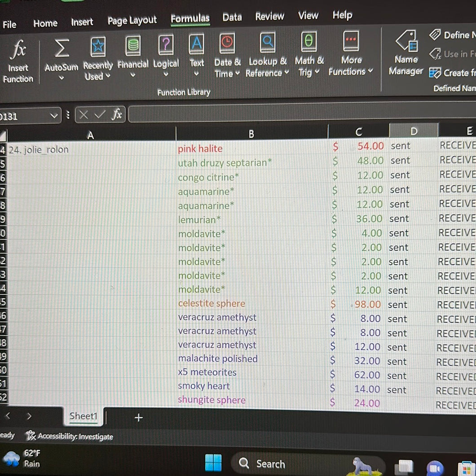Select column B header
The width and height of the screenshot is (476, 476).
(x=251, y=133)
